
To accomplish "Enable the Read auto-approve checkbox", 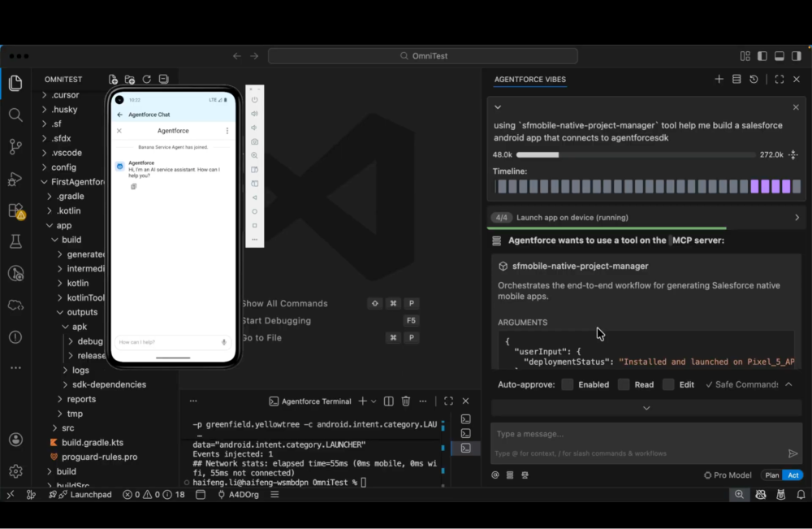I will click(x=624, y=384).
